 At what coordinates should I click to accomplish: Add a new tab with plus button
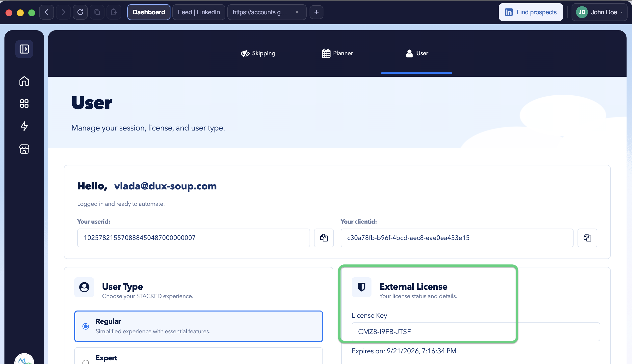[x=316, y=12]
